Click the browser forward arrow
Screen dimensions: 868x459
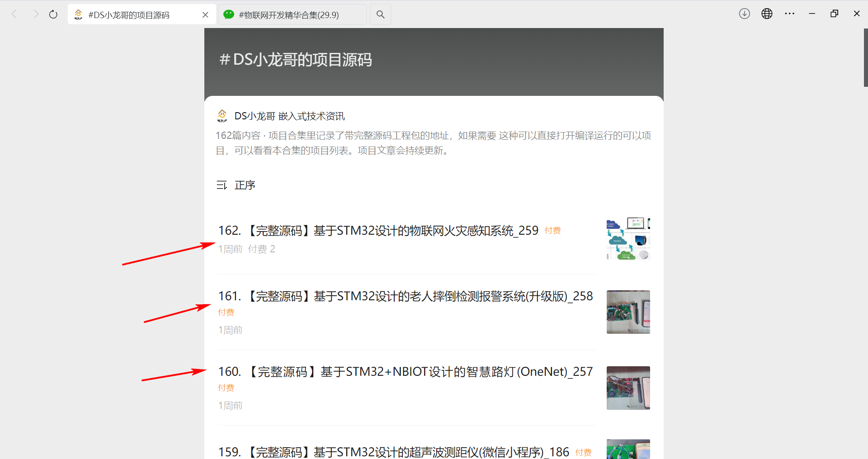pyautogui.click(x=36, y=14)
